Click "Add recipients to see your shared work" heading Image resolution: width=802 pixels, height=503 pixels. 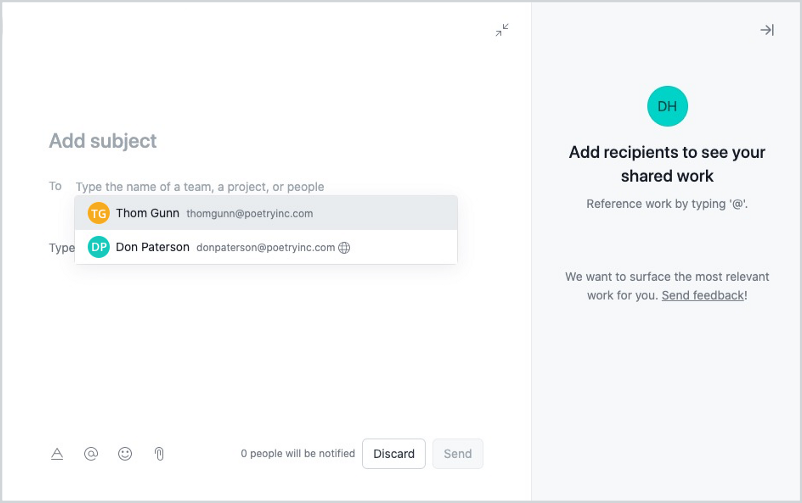pyautogui.click(x=667, y=164)
